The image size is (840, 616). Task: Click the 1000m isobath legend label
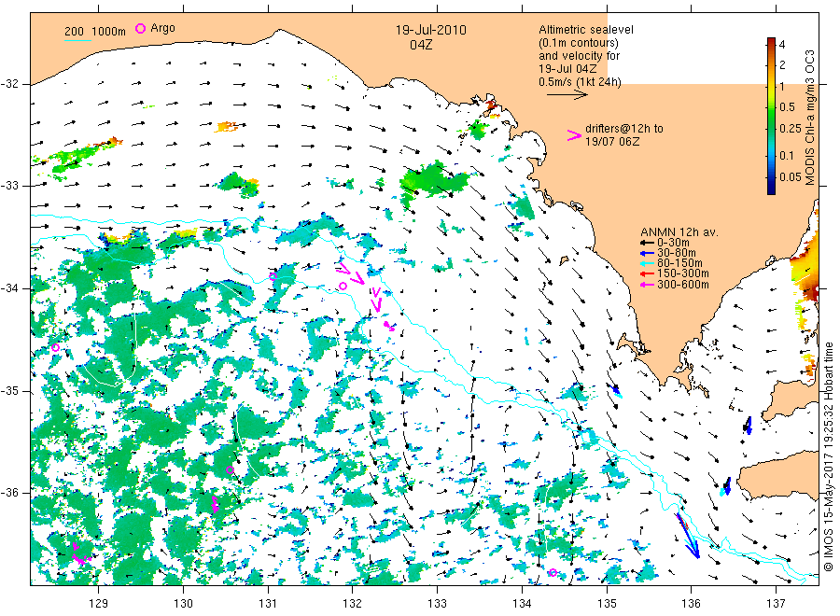click(x=109, y=32)
